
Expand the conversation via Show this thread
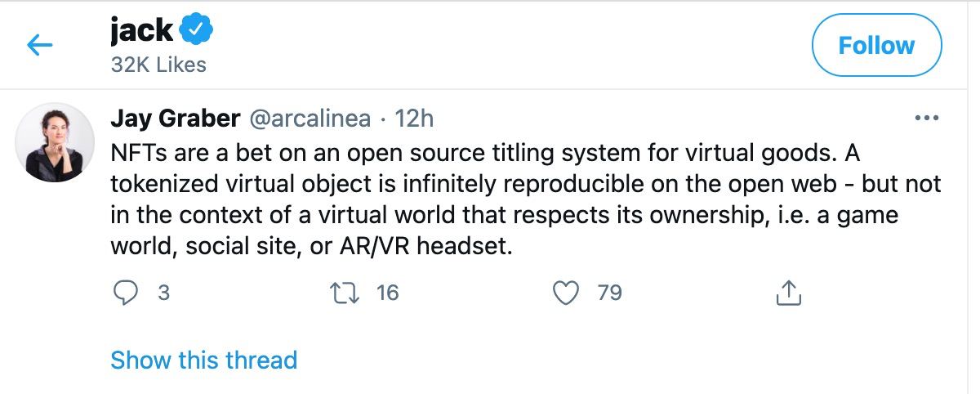tap(203, 360)
